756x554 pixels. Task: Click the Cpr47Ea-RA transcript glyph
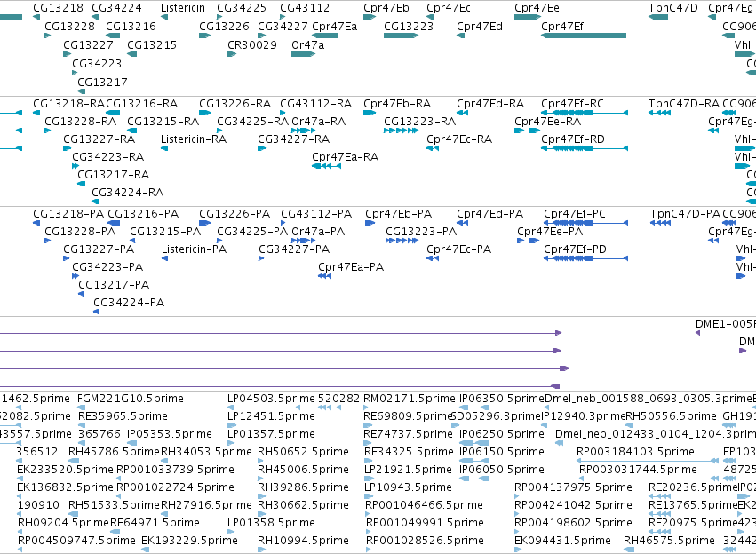[x=326, y=166]
